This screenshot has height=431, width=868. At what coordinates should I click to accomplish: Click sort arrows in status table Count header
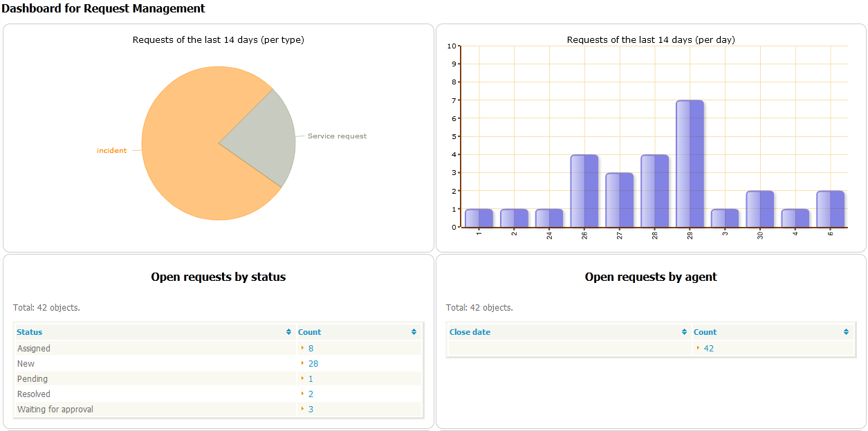[414, 332]
